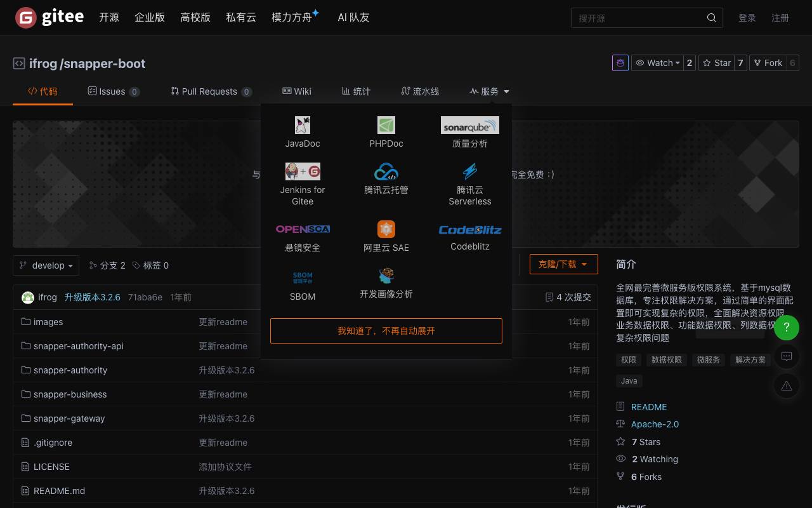Open the 高校版 header link

coord(195,18)
